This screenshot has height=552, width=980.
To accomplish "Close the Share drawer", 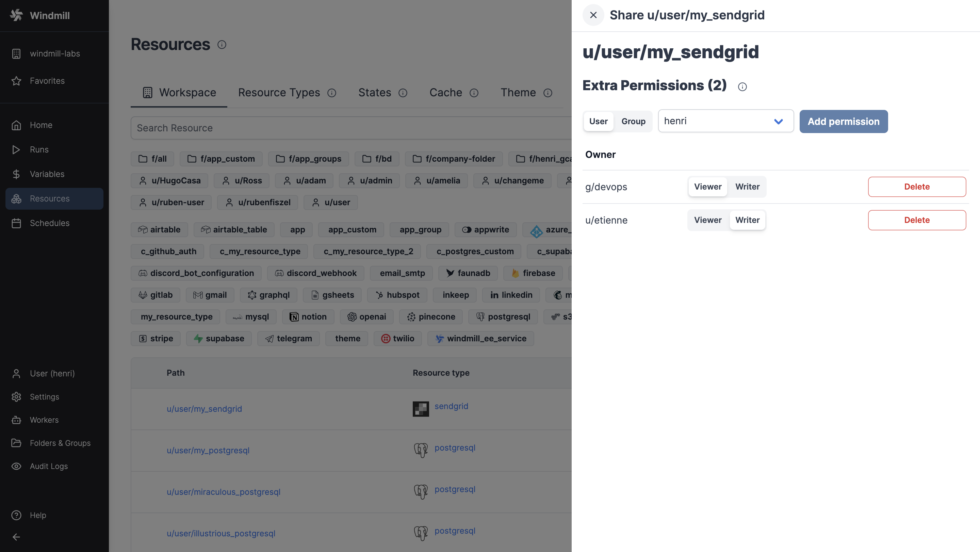I will (x=593, y=15).
